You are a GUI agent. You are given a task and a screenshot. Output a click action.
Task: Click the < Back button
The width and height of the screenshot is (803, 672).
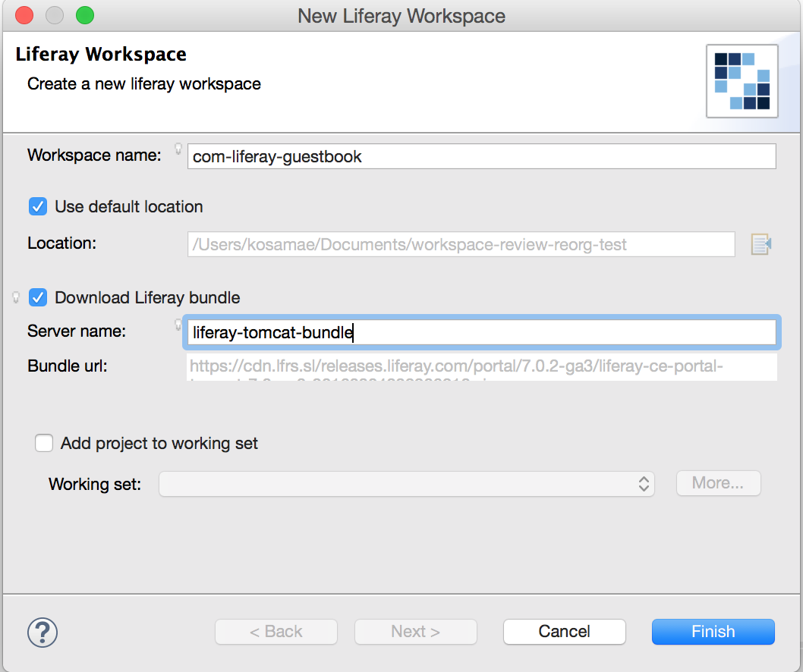[276, 632]
